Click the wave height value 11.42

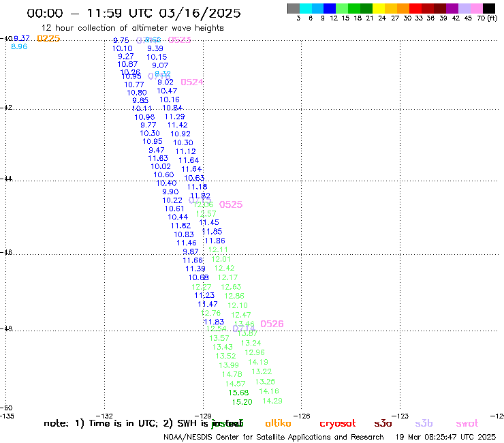pyautogui.click(x=178, y=125)
